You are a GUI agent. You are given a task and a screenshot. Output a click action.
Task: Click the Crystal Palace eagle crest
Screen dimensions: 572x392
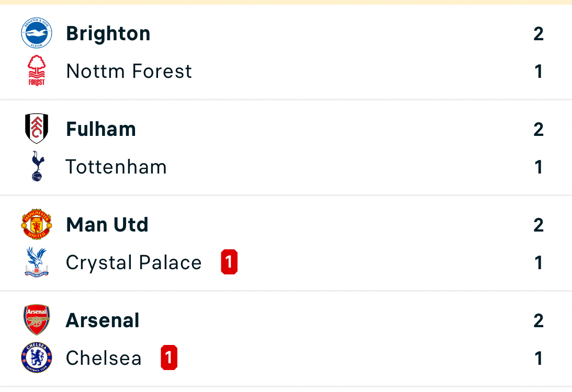tap(37, 262)
